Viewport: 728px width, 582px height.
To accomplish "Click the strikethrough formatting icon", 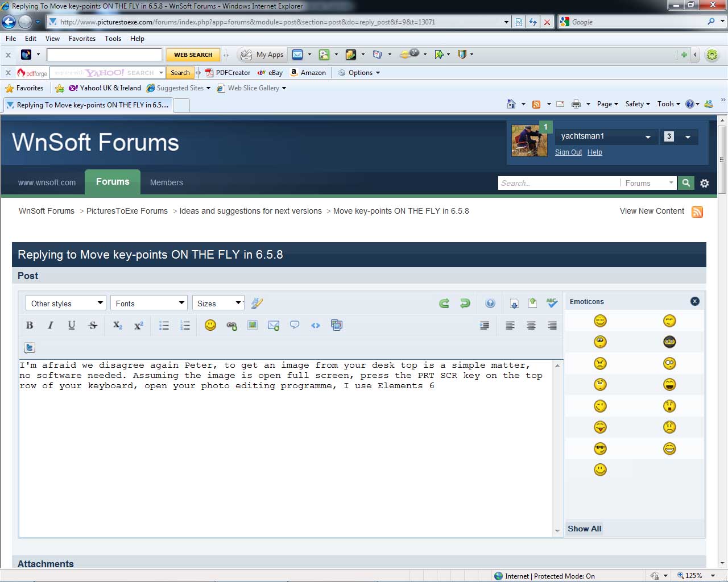I will tap(93, 326).
